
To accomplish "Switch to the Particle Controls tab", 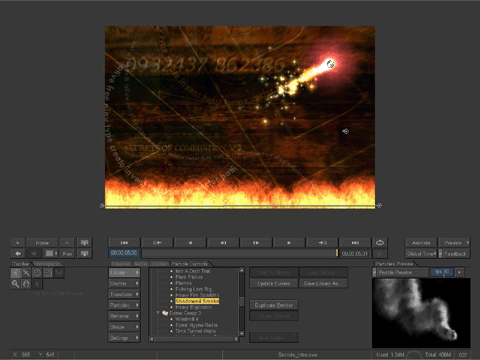I will [x=189, y=264].
